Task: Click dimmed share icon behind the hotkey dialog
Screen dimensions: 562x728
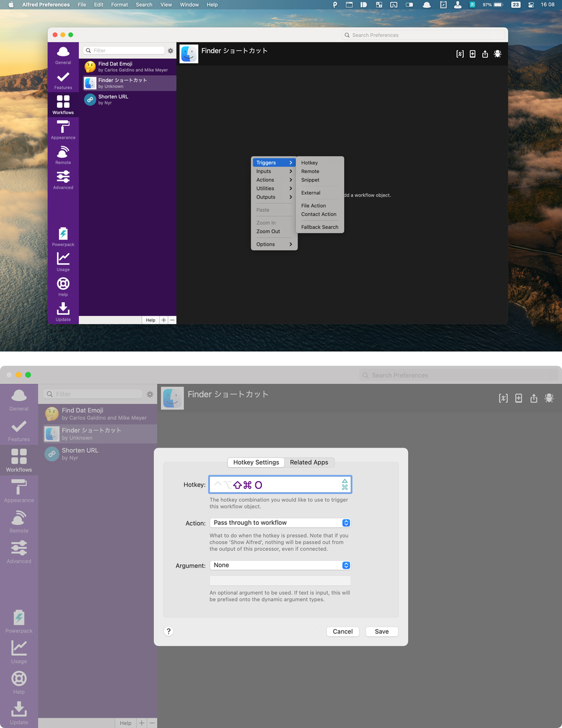Action: (x=534, y=398)
